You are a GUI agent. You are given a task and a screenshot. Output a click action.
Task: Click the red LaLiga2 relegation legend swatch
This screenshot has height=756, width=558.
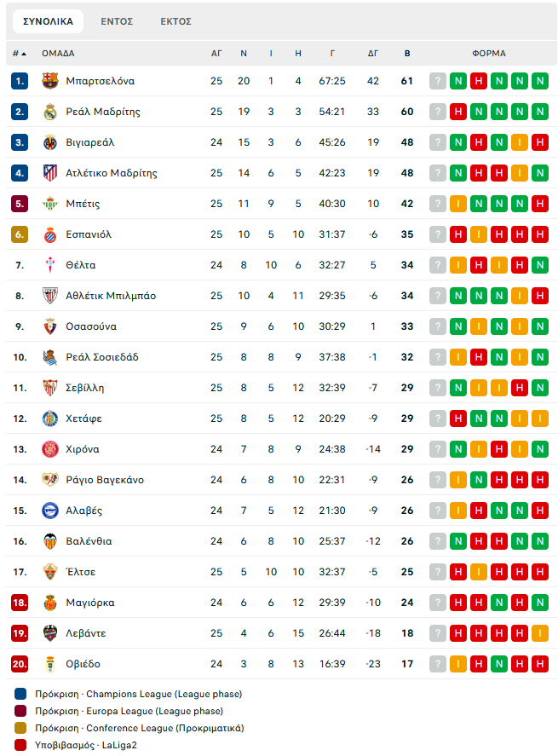(x=20, y=745)
